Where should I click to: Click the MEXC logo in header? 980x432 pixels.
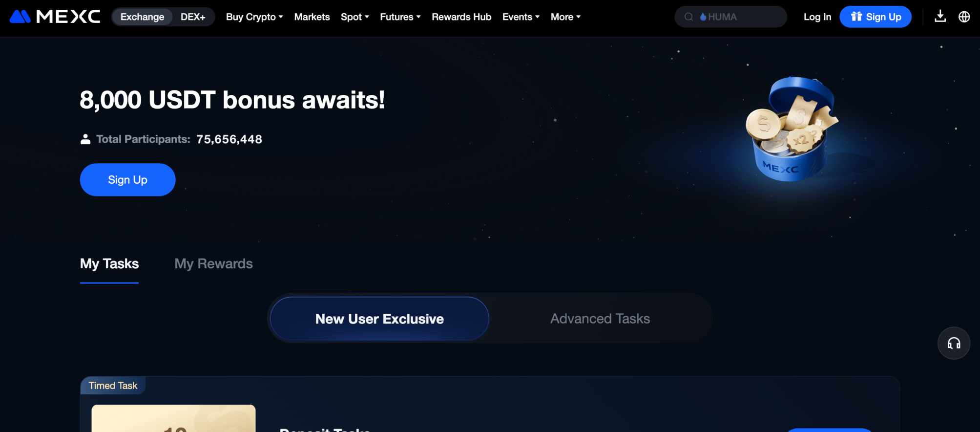(55, 17)
